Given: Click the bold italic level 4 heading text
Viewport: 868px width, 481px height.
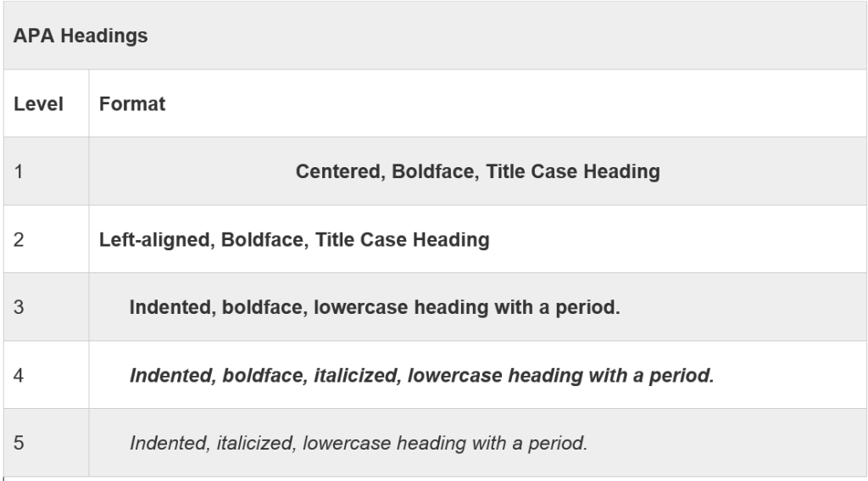Looking at the screenshot, I should 421,375.
